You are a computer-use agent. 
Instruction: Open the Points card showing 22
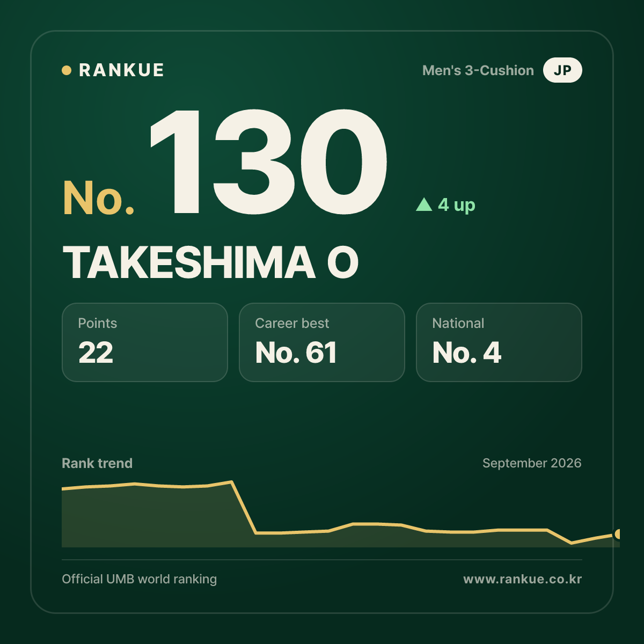(x=145, y=342)
